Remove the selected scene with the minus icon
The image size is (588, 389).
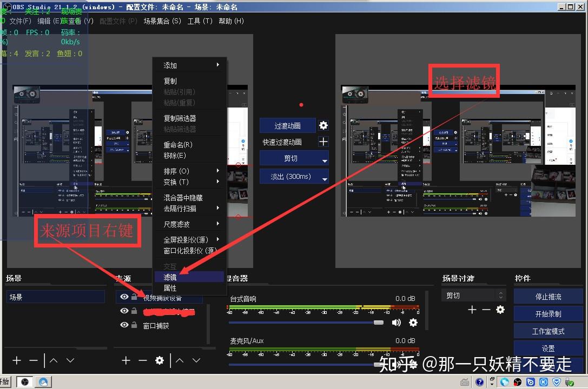tap(34, 360)
